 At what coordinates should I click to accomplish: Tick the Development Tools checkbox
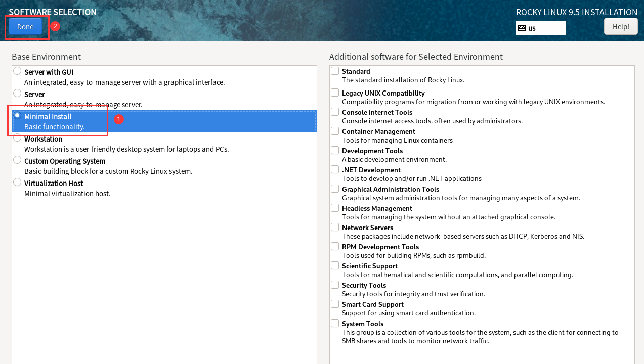point(335,150)
